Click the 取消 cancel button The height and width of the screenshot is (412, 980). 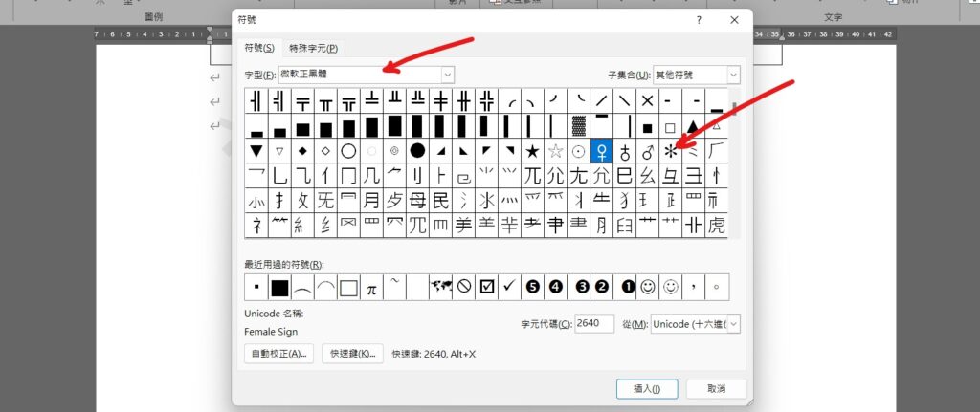pyautogui.click(x=716, y=388)
